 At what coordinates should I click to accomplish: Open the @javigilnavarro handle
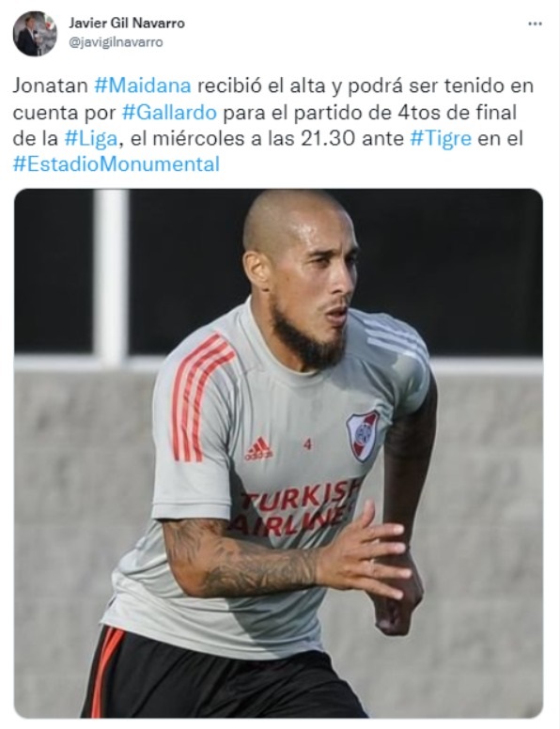pos(116,42)
